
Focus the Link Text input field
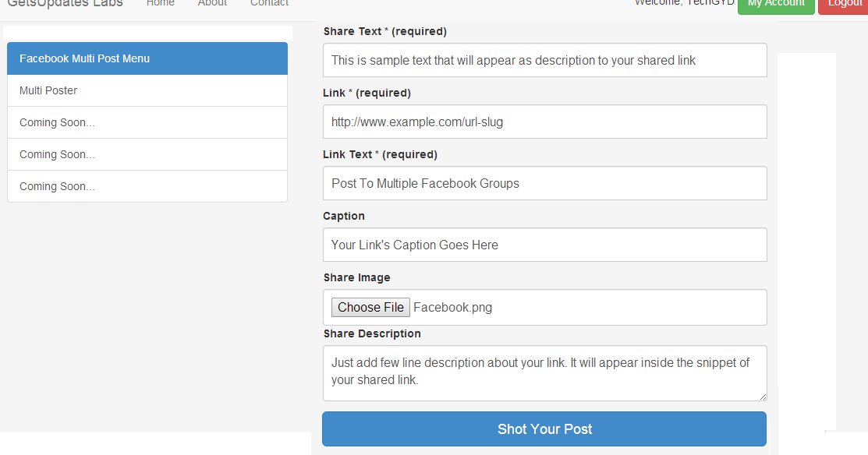544,184
